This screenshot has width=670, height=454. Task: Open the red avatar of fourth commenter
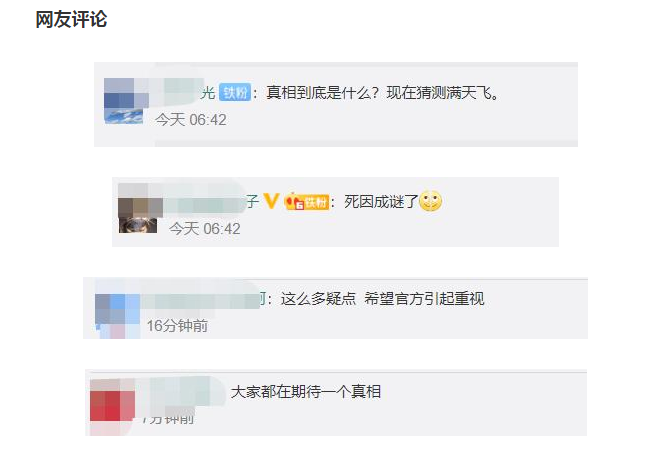(112, 406)
